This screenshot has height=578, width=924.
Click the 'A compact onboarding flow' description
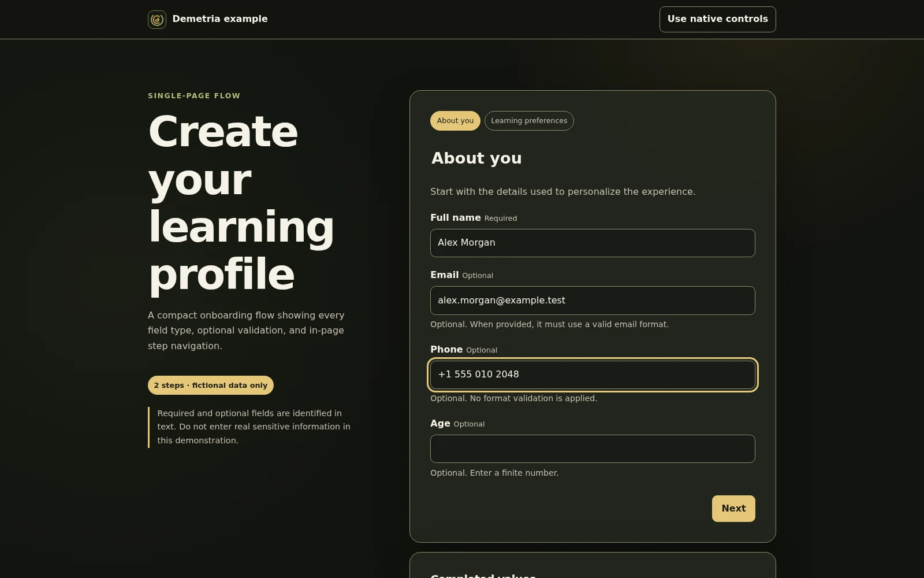coord(247,331)
